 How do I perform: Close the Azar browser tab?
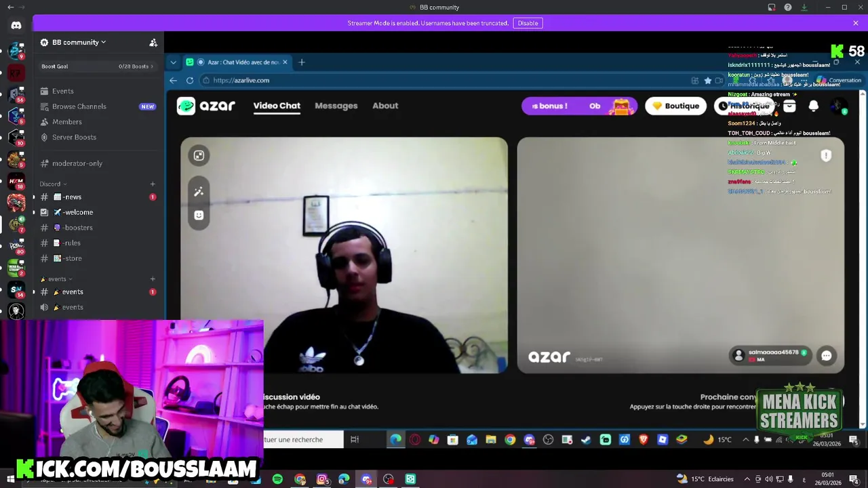285,62
